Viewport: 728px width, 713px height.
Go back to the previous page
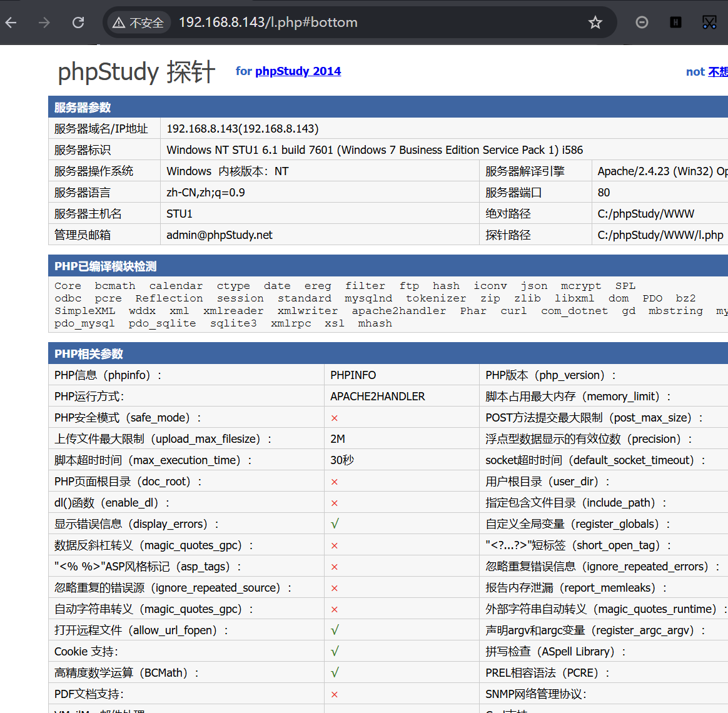coord(11,23)
